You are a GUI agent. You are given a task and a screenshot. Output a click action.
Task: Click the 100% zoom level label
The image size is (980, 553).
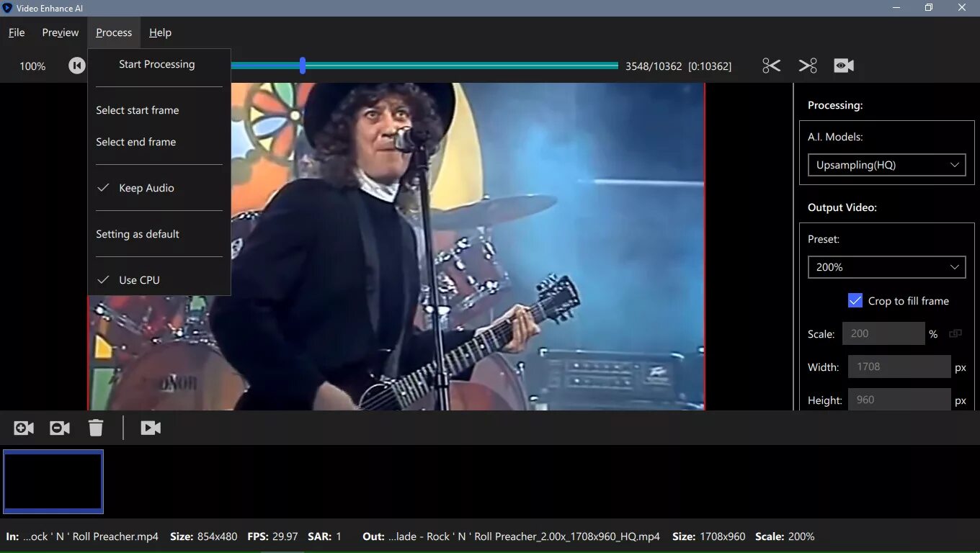point(32,66)
